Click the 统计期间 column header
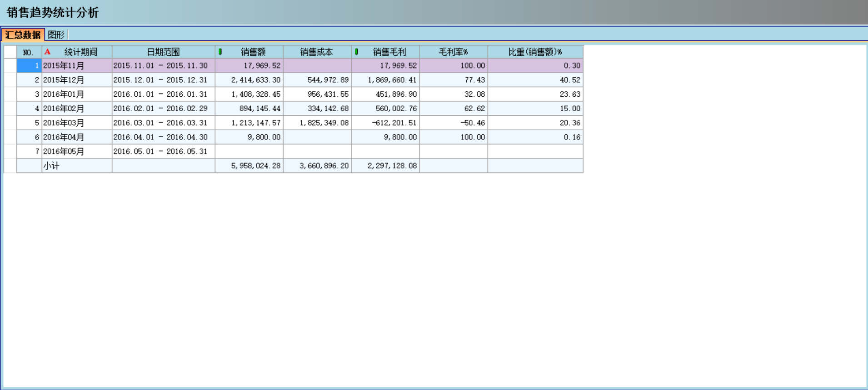 coord(77,52)
